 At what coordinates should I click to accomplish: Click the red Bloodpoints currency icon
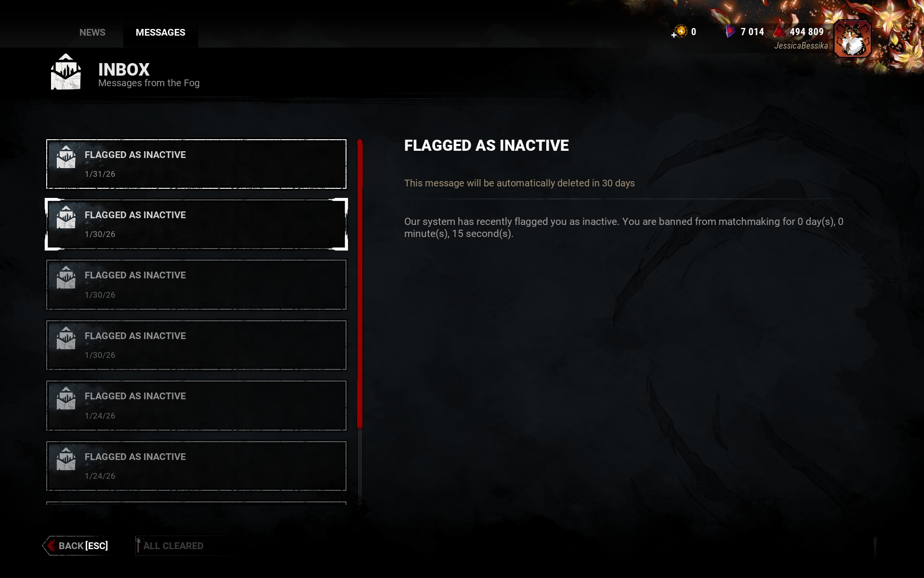pos(780,32)
